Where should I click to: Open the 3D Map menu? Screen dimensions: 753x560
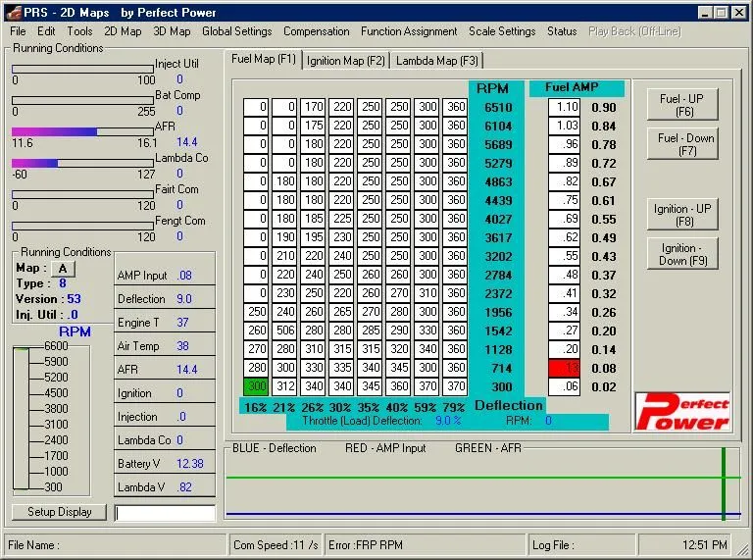[172, 31]
